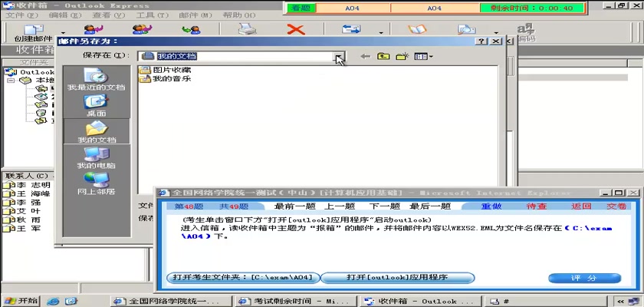Open the 帮助(H) menu
The image size is (644, 307).
pyautogui.click(x=239, y=15)
